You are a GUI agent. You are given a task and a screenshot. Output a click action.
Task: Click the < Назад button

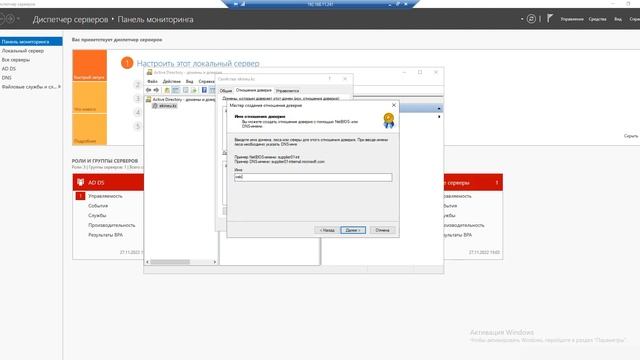point(327,230)
